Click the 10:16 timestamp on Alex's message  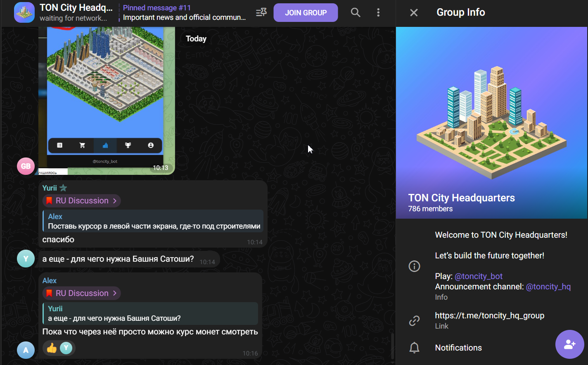(250, 353)
